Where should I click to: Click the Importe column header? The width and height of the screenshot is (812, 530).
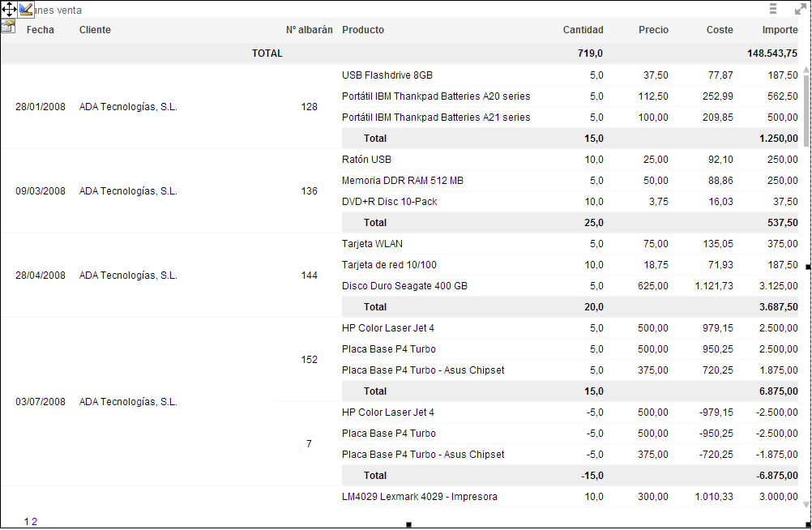click(x=780, y=30)
